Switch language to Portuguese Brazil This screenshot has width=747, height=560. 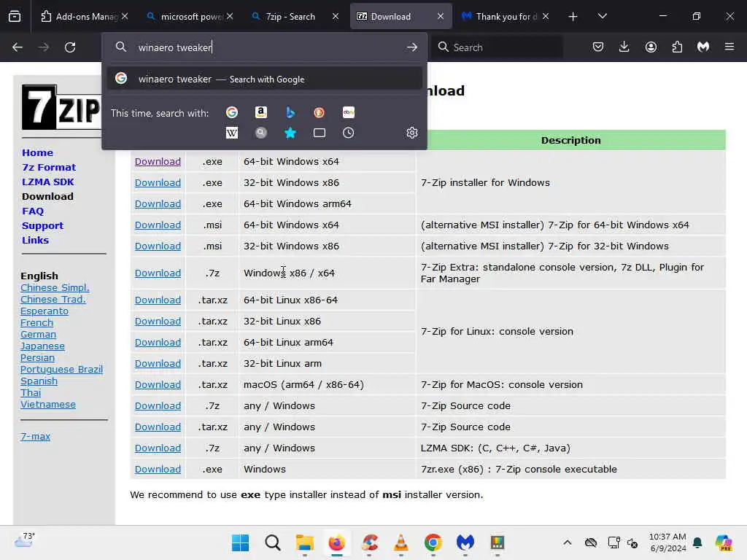pyautogui.click(x=61, y=370)
